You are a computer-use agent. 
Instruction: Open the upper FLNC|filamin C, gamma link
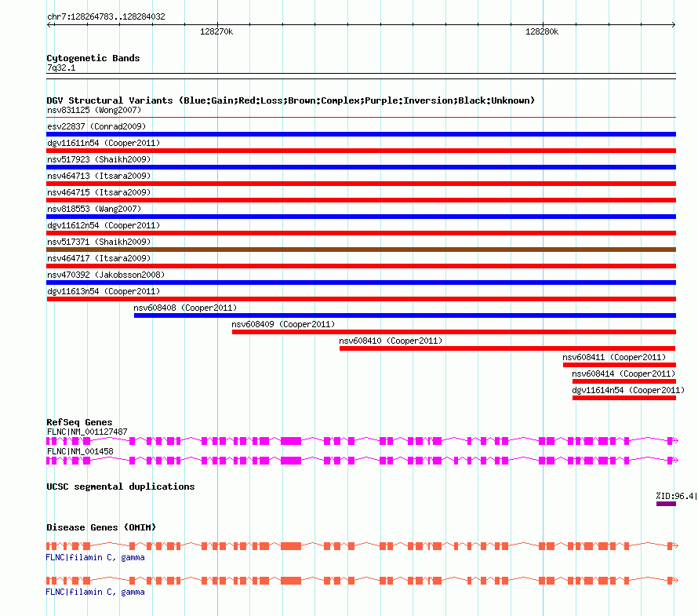pos(95,557)
